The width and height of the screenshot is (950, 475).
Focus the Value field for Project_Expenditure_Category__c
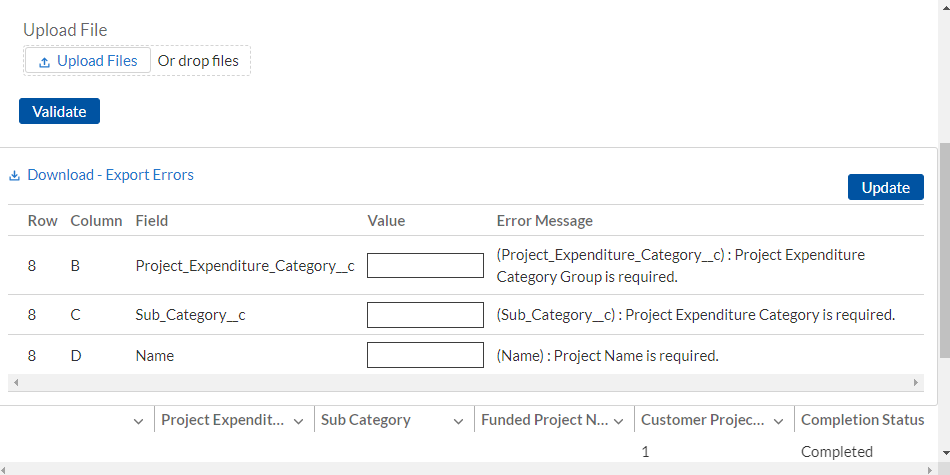pos(425,265)
